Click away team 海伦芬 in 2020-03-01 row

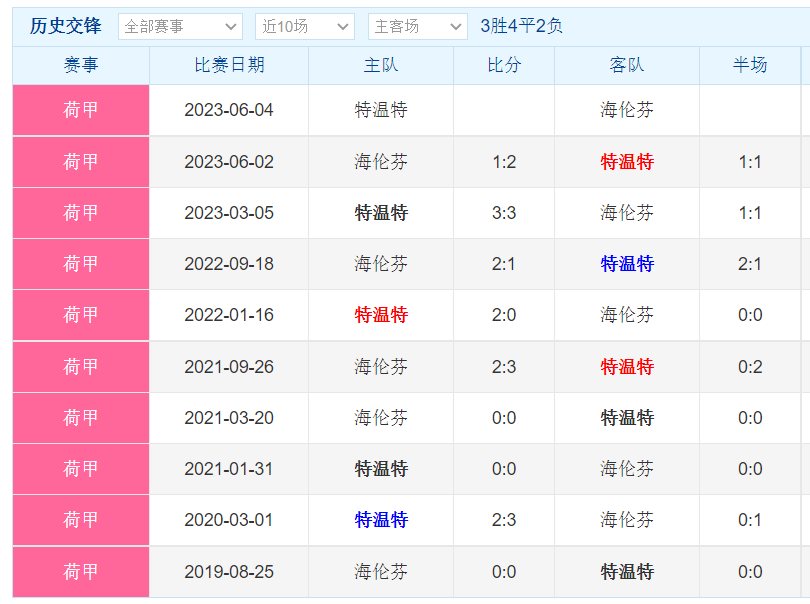coord(627,520)
